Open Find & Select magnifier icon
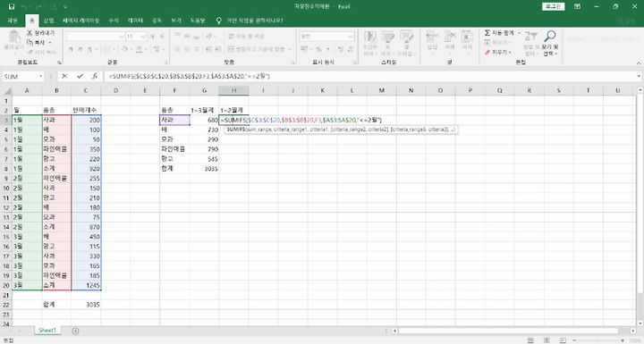The width and height of the screenshot is (644, 344). [x=549, y=36]
